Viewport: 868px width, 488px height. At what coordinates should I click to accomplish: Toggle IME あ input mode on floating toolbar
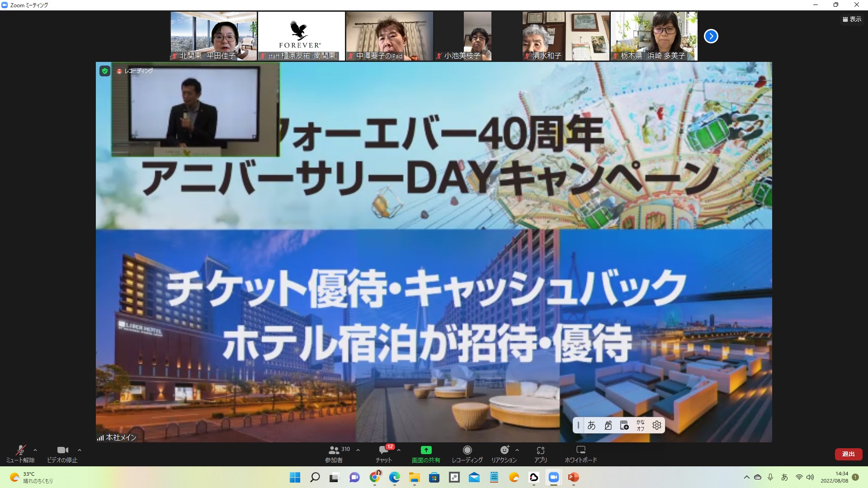click(x=591, y=425)
